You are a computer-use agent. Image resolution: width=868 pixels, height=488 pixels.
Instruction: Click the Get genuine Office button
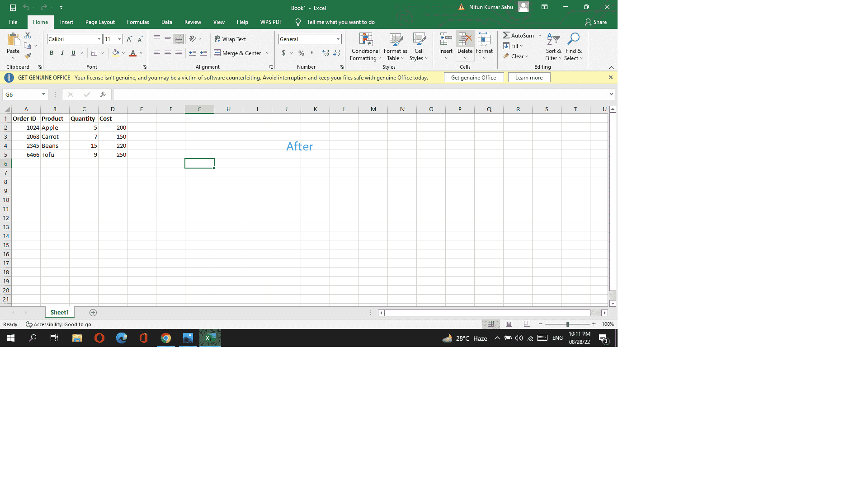(473, 77)
